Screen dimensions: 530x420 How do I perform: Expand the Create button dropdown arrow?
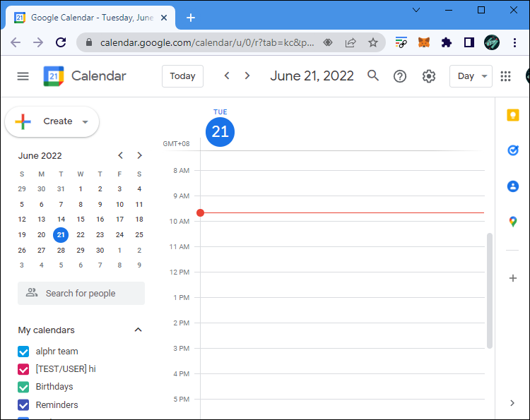click(86, 122)
